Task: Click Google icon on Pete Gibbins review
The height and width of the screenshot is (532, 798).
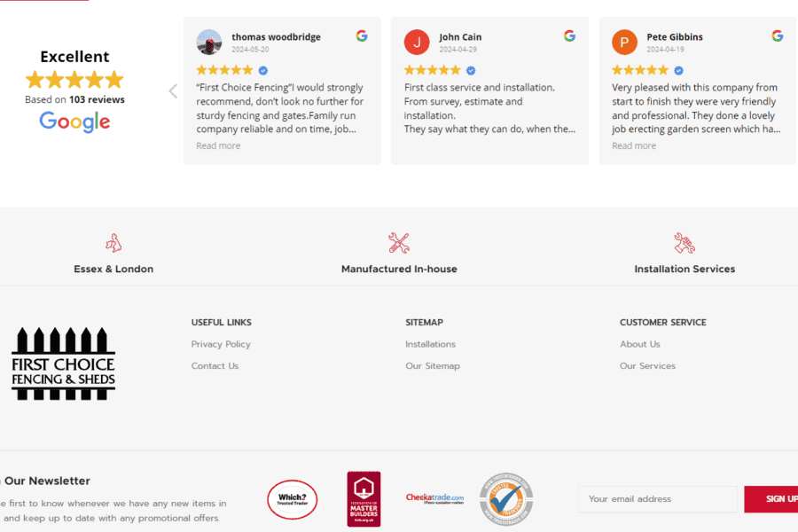Action: [777, 36]
